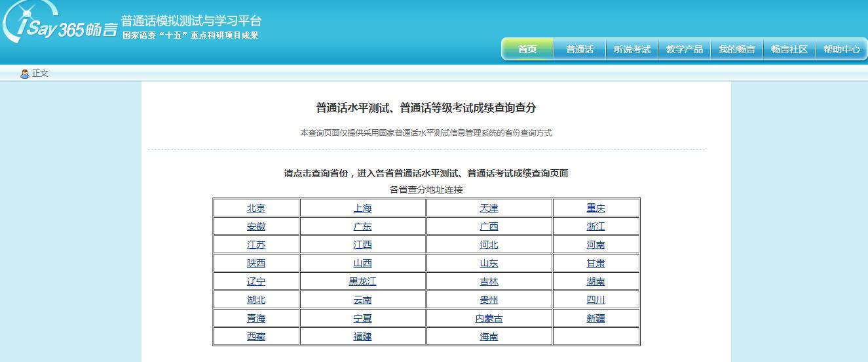868x362 pixels.
Task: Open the 湖北 link
Action: pyautogui.click(x=256, y=300)
